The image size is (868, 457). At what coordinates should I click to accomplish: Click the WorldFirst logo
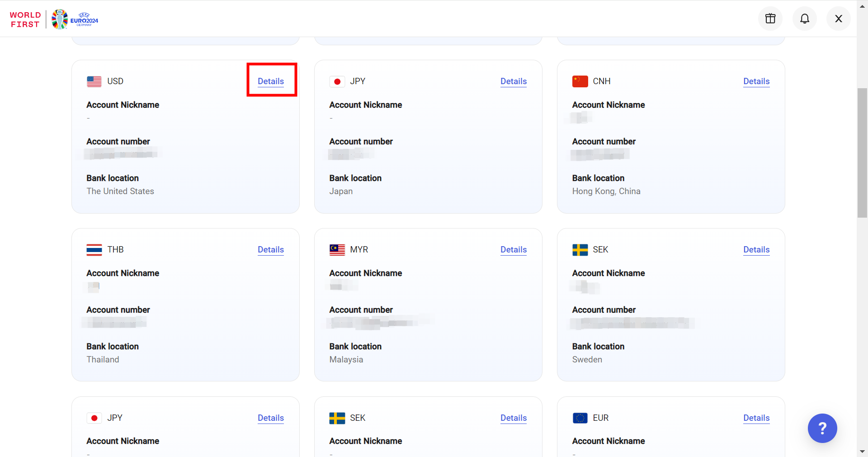(25, 19)
